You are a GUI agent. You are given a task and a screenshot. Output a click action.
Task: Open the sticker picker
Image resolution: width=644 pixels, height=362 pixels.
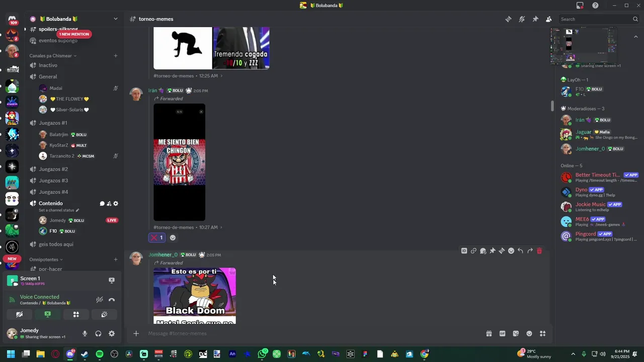(x=516, y=333)
